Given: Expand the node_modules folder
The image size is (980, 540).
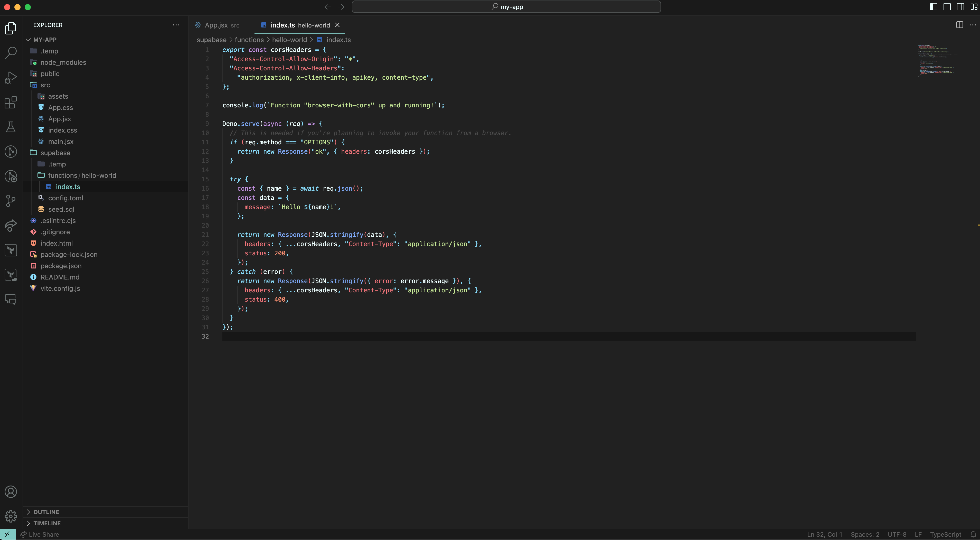Looking at the screenshot, I should pyautogui.click(x=106, y=62).
